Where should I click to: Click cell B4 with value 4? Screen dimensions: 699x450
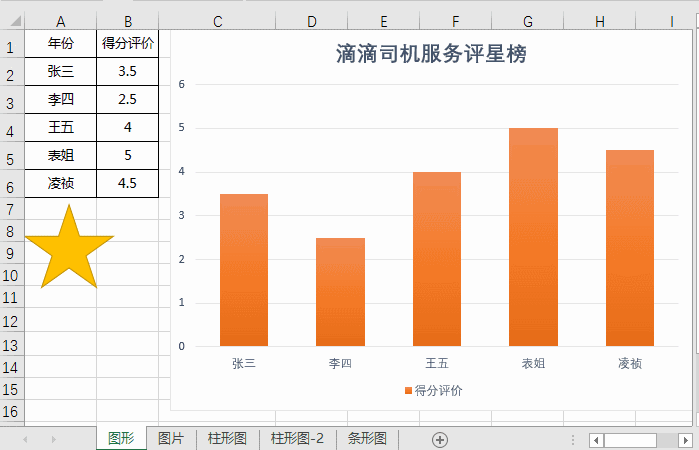128,128
